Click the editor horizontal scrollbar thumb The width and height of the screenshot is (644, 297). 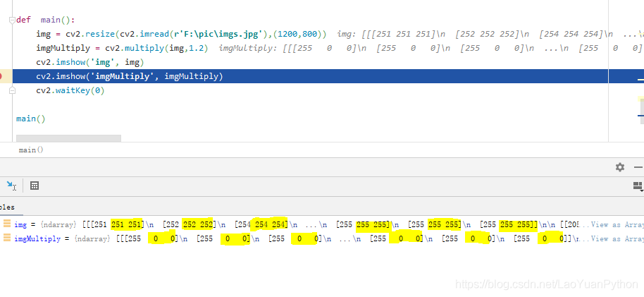pyautogui.click(x=68, y=138)
